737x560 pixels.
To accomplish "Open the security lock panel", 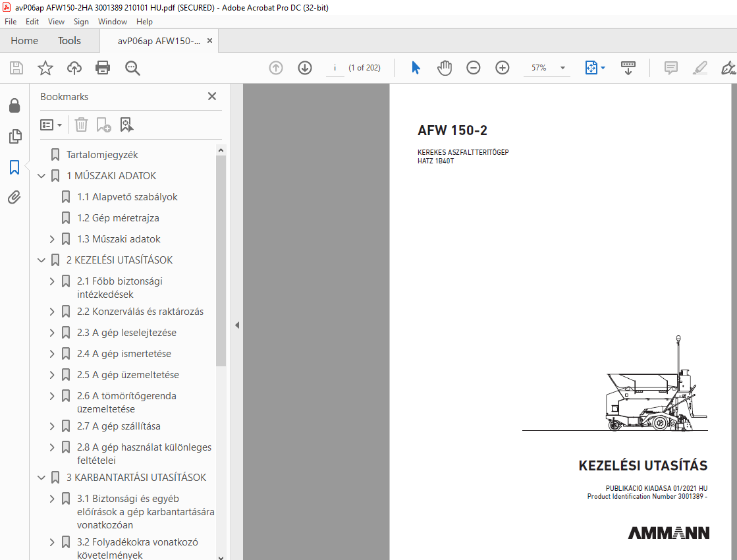I will [x=14, y=106].
